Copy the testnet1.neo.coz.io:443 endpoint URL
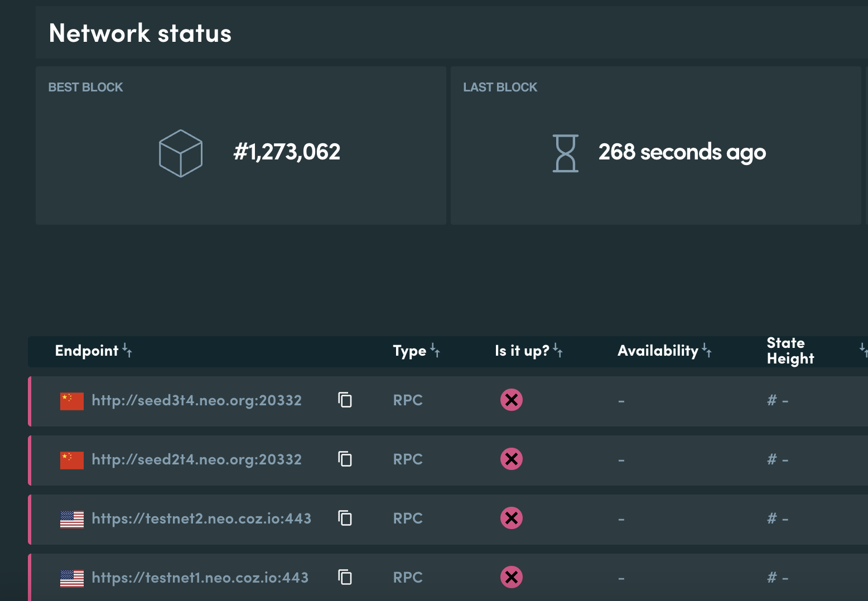The image size is (868, 601). [345, 577]
